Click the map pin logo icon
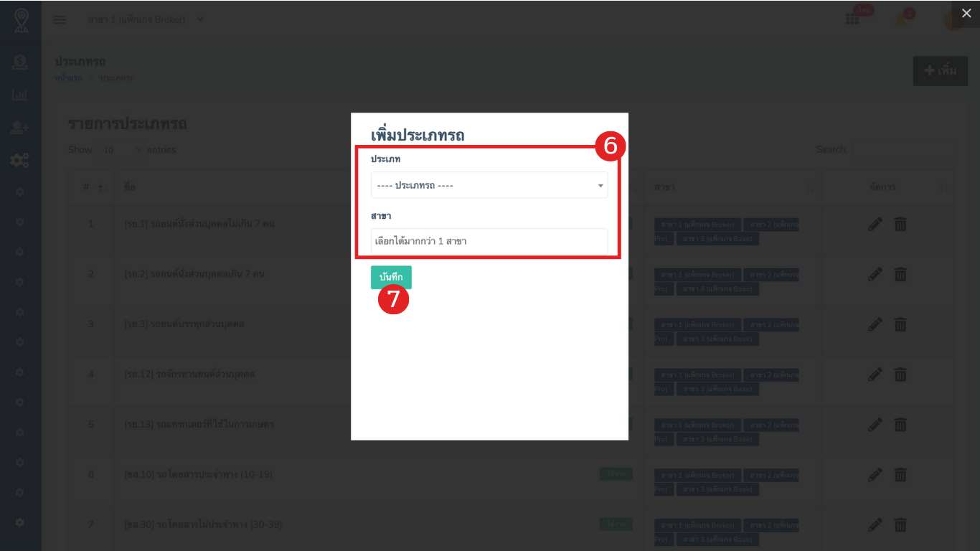Screen dimensions: 980x551 click(21, 20)
